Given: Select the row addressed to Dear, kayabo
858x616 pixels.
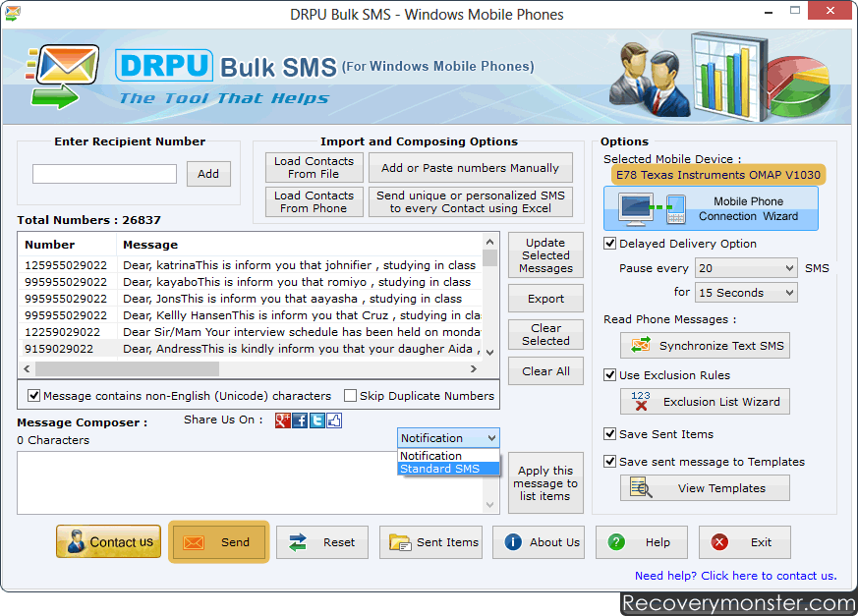Looking at the screenshot, I should (x=251, y=282).
